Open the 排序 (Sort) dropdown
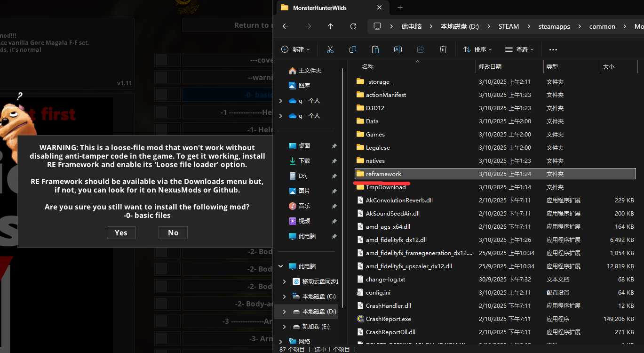 click(477, 49)
